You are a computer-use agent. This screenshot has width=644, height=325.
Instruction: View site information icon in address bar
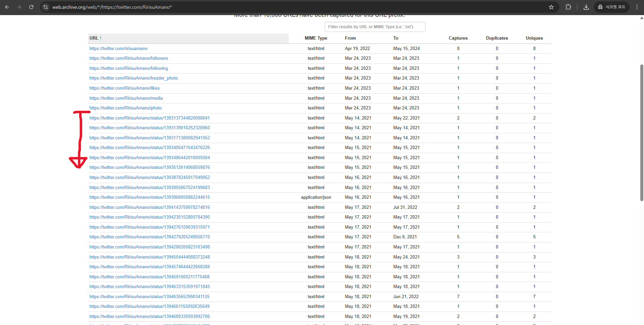pyautogui.click(x=46, y=7)
